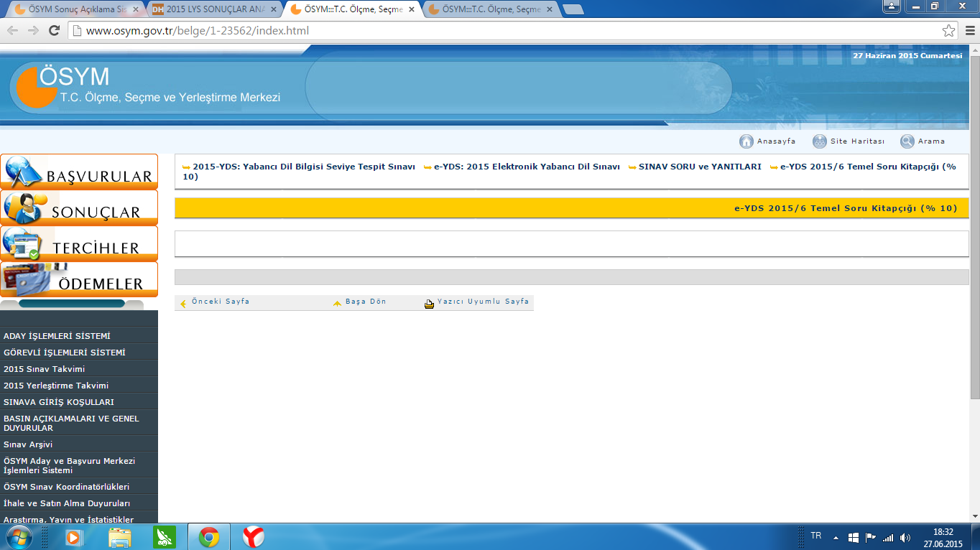The image size is (980, 550).
Task: Open the ÖDEMELER menu button
Action: coord(79,279)
